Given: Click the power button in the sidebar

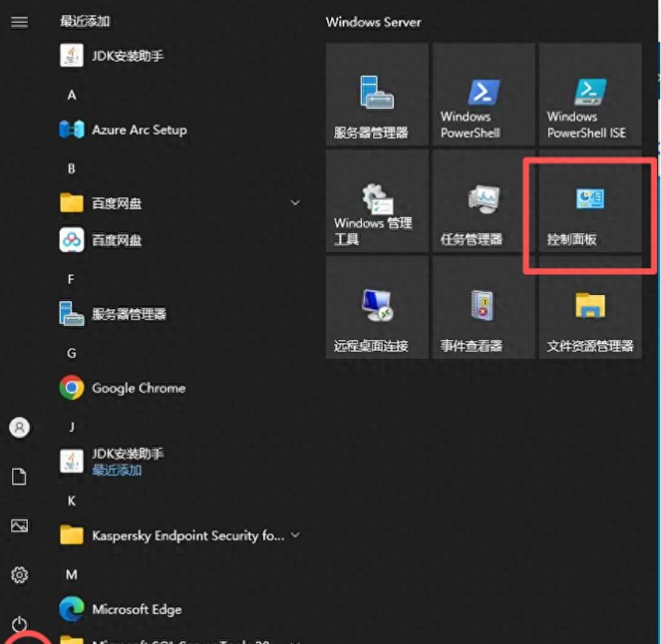Looking at the screenshot, I should [x=19, y=624].
